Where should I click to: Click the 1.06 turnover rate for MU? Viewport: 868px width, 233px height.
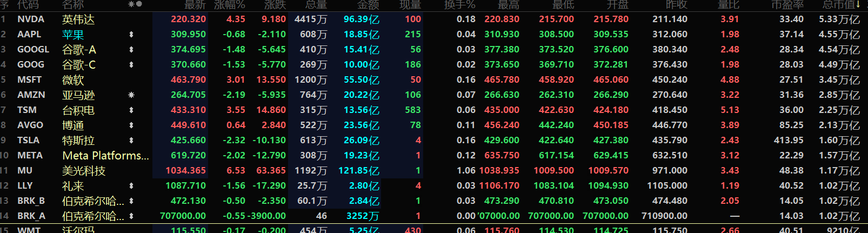click(466, 171)
